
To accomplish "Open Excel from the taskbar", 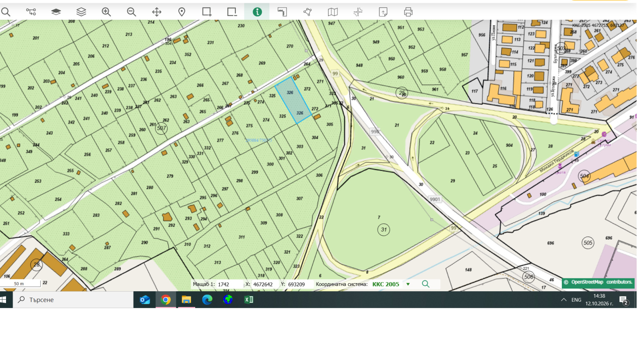I will coord(249,300).
